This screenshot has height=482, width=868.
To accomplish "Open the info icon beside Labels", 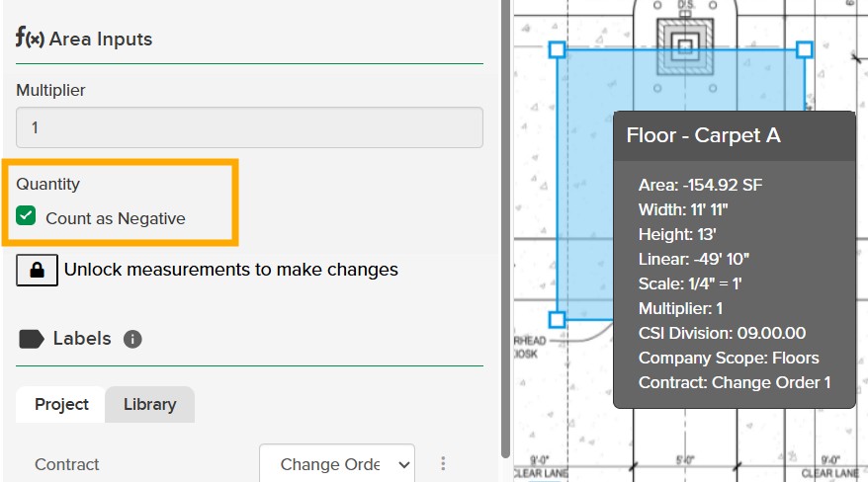I will 132,339.
